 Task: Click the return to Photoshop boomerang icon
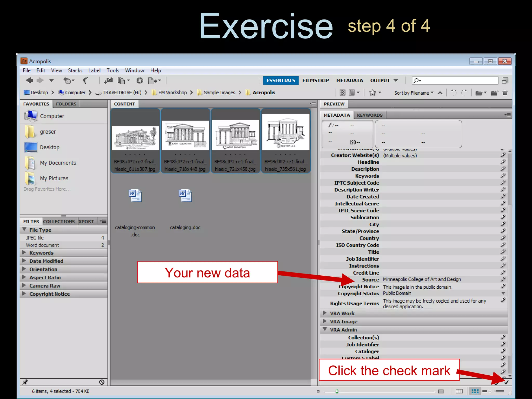[85, 81]
